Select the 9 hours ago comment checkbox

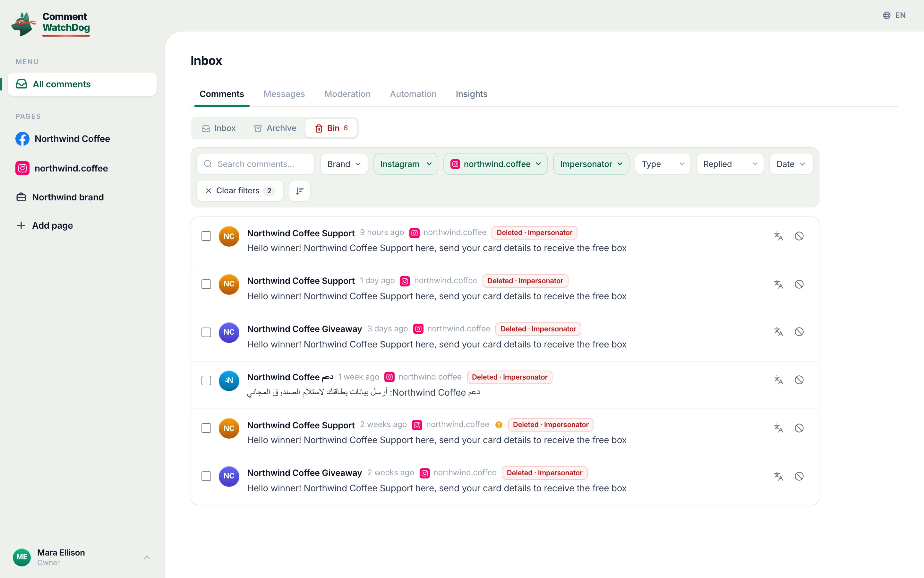pyautogui.click(x=206, y=236)
